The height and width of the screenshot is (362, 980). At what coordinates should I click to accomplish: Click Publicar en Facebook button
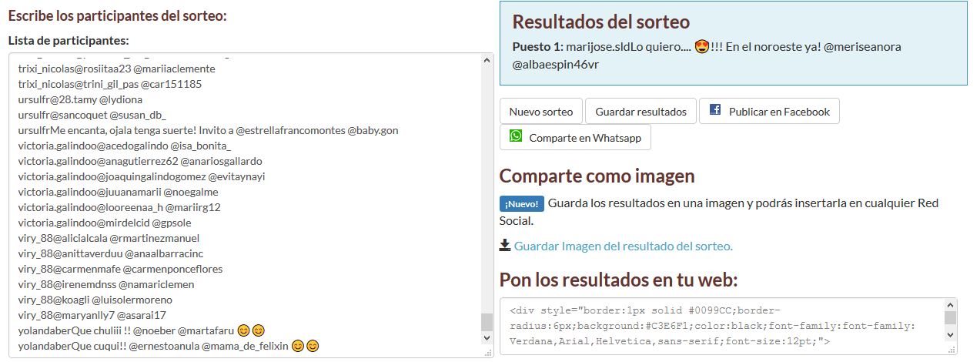[x=769, y=111]
